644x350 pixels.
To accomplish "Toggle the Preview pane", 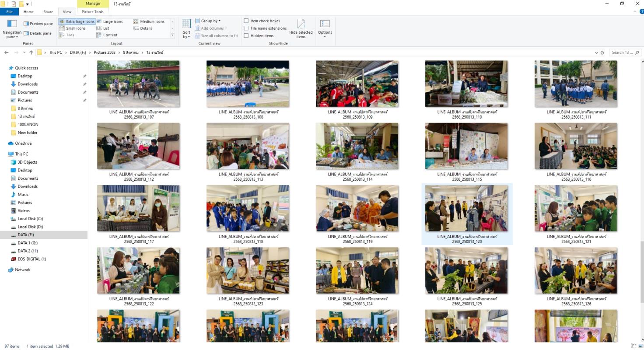I will 38,24.
